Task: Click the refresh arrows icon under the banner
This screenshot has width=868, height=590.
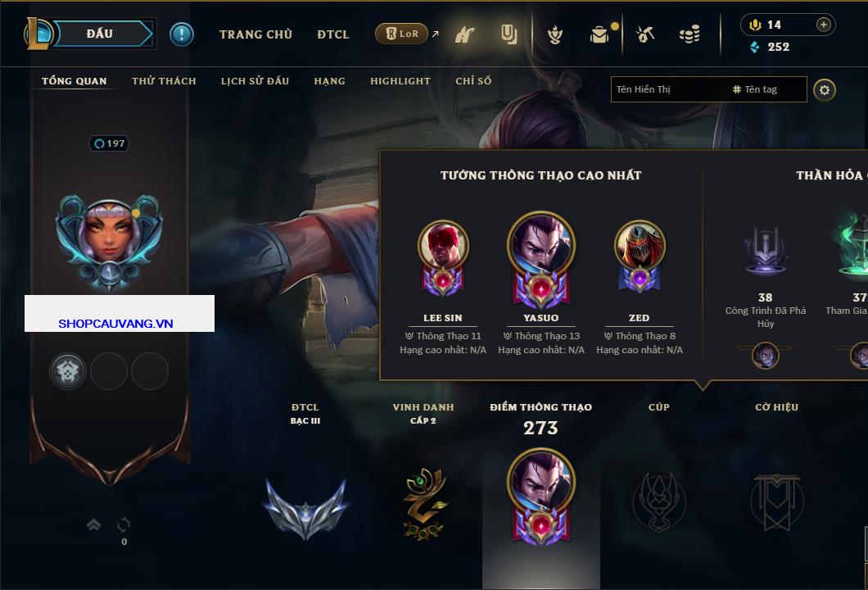Action: (124, 524)
